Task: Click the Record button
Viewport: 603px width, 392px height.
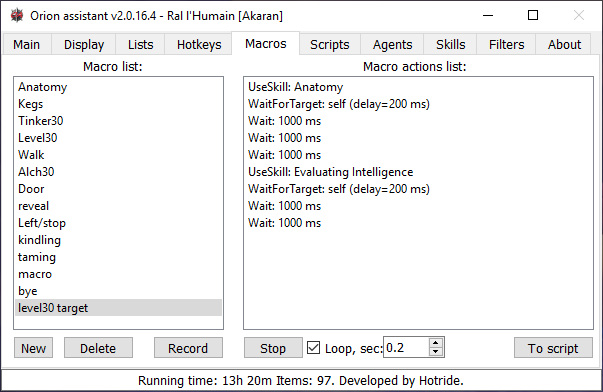Action: pos(188,348)
